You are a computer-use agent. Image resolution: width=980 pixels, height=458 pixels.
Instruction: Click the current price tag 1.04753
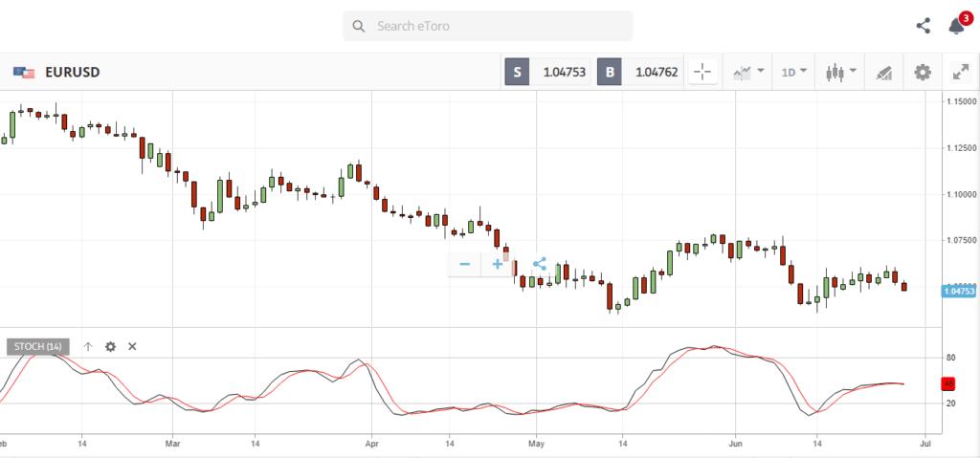coord(959,292)
